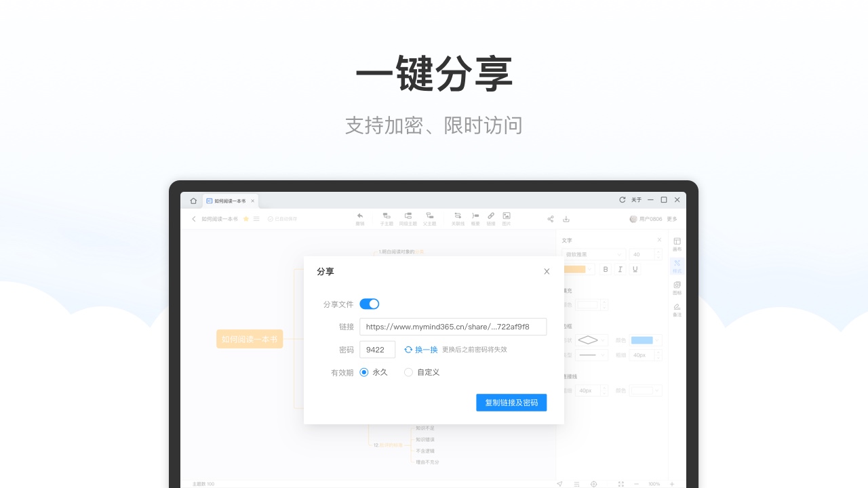Insert a 关联线 relation line
Viewport: 868px width, 488px height.
coord(458,219)
